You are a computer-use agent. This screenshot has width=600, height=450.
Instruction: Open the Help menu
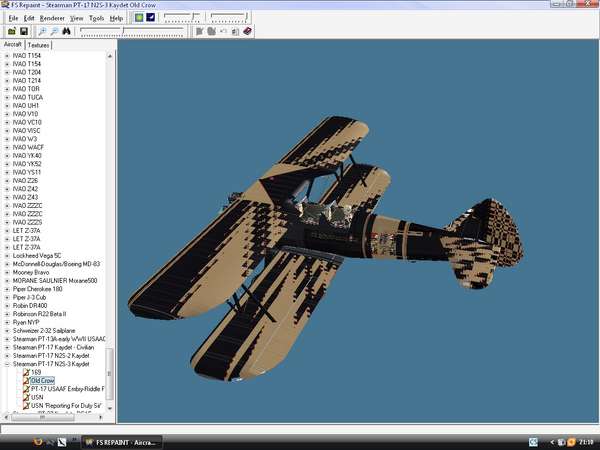tap(116, 18)
